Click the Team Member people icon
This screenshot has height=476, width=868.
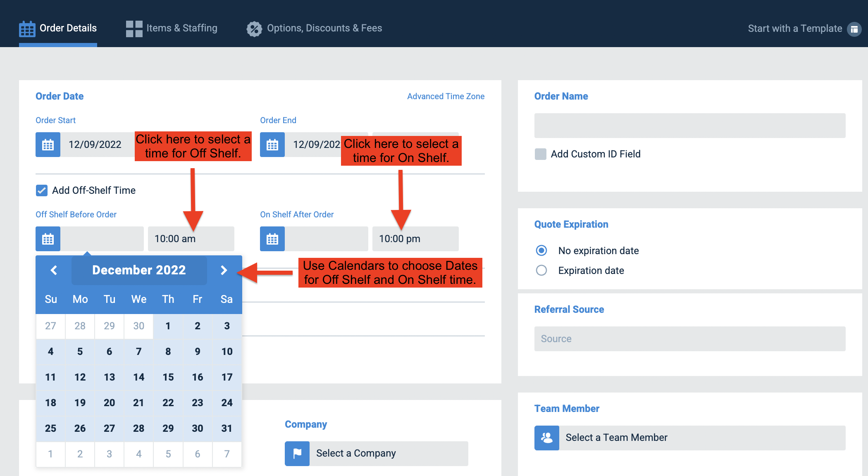547,438
